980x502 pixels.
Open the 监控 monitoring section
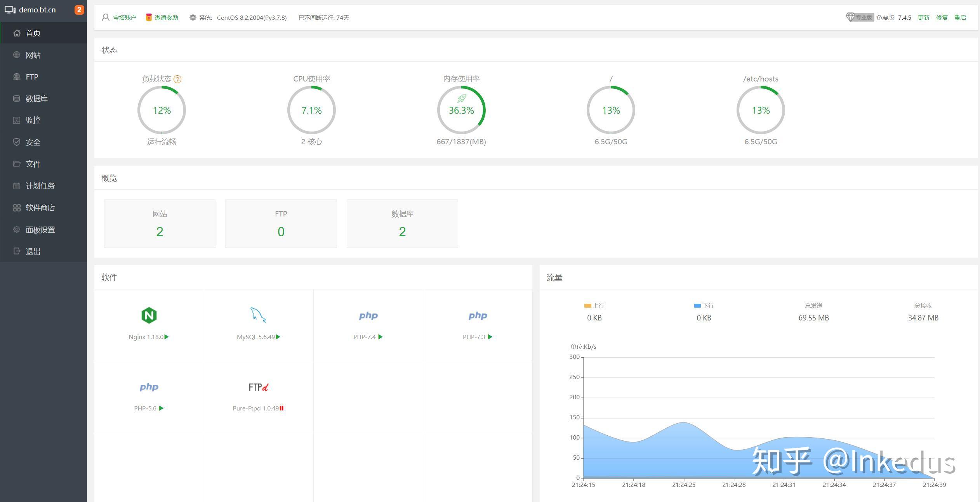coord(43,120)
